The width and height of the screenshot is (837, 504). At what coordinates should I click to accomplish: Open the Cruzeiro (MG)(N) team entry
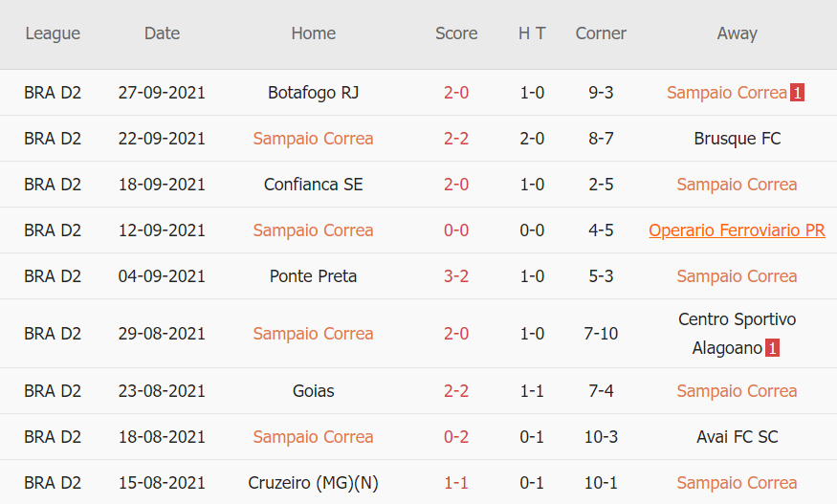(313, 483)
